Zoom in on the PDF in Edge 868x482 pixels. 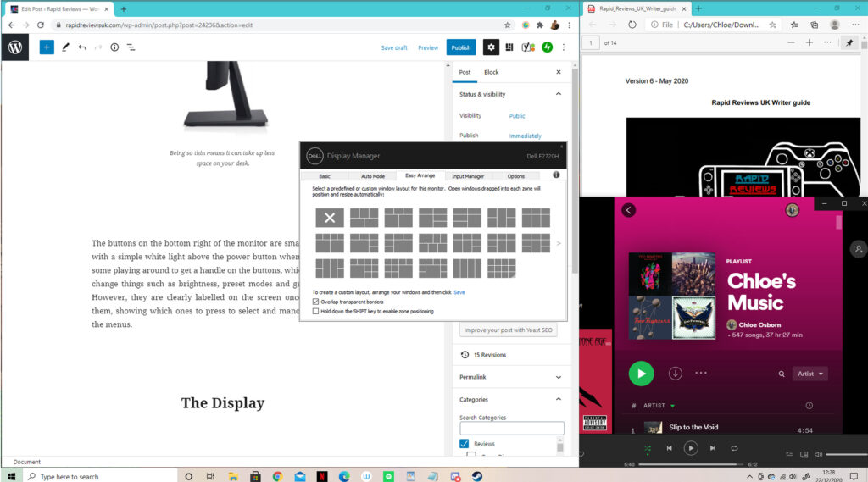[809, 42]
